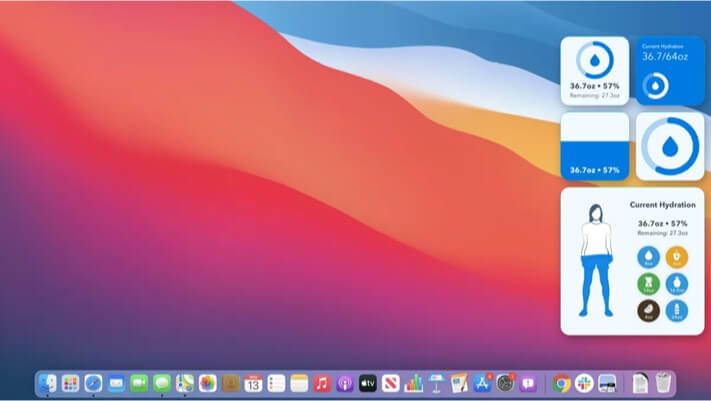Screen dimensions: 711x401
Task: Open the Preview image icon in Dock
Action: pos(607,384)
